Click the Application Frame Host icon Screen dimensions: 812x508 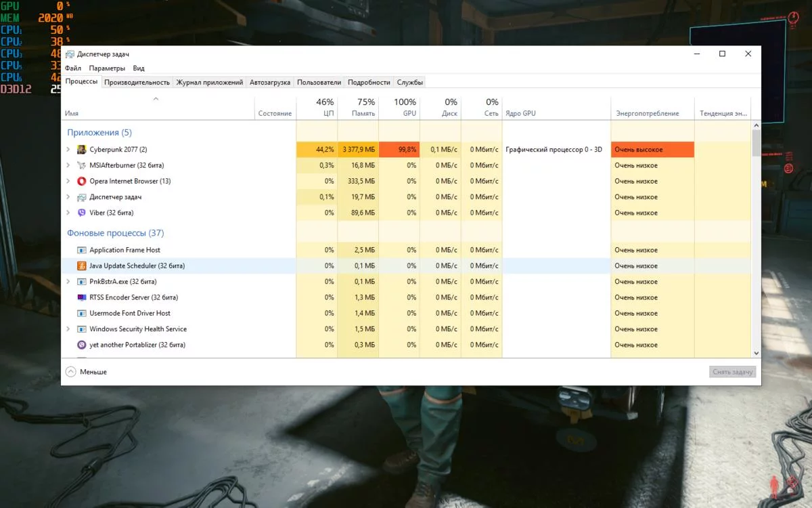(x=82, y=250)
